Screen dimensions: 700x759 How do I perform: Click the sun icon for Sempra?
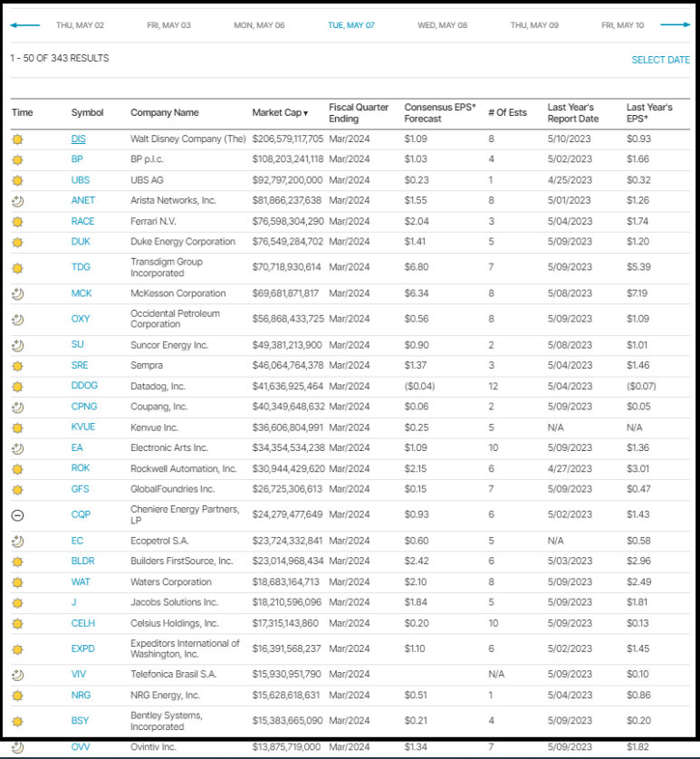click(x=17, y=367)
